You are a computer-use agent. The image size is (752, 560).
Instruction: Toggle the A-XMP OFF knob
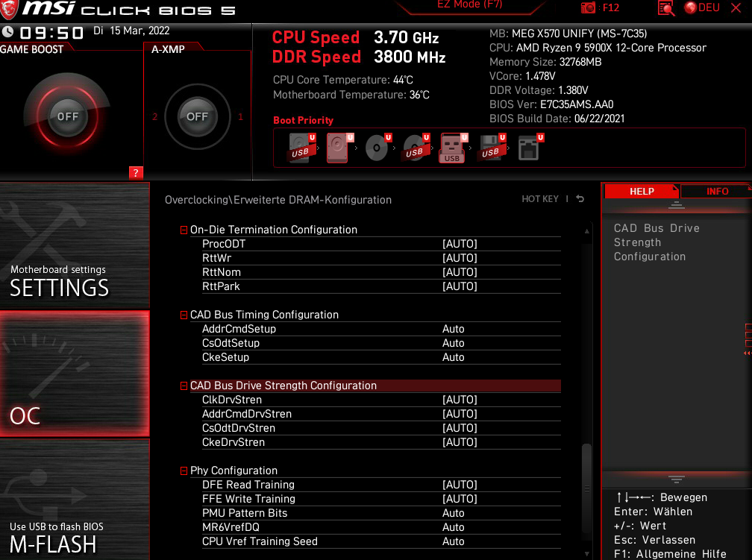point(197,116)
